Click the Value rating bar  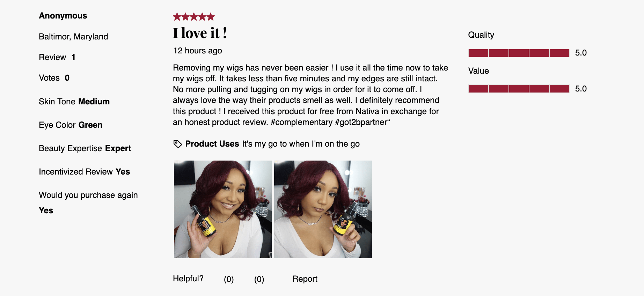click(x=519, y=89)
